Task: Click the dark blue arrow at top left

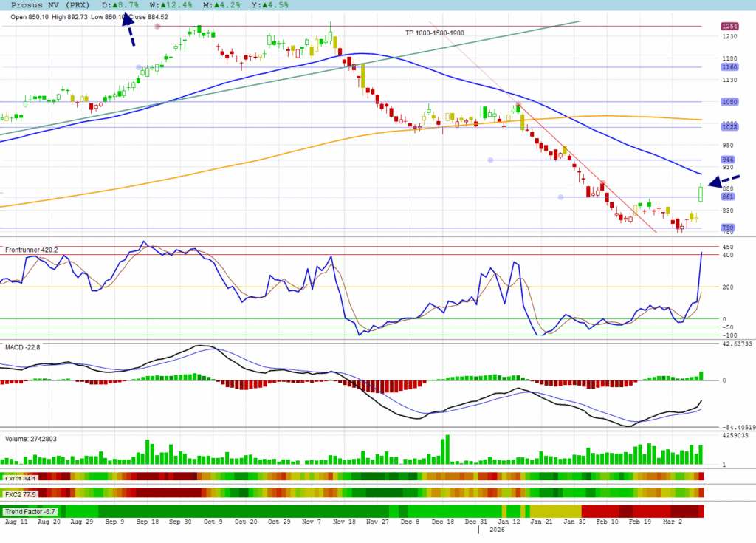Action: 128,29
